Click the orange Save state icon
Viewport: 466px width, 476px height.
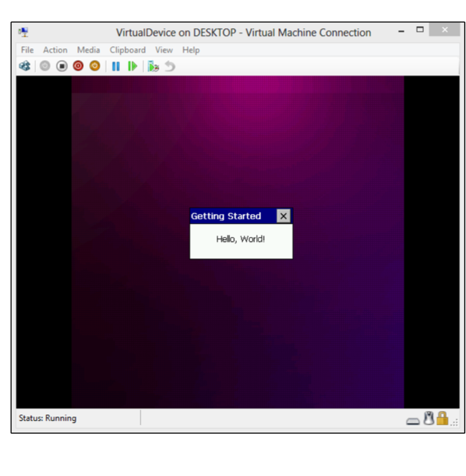[x=95, y=66]
